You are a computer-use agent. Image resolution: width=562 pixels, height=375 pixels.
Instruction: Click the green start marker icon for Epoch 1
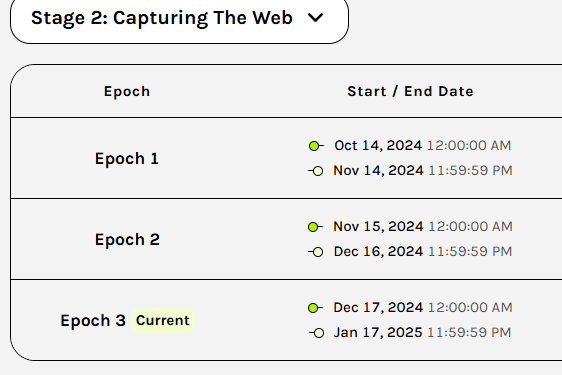click(316, 146)
